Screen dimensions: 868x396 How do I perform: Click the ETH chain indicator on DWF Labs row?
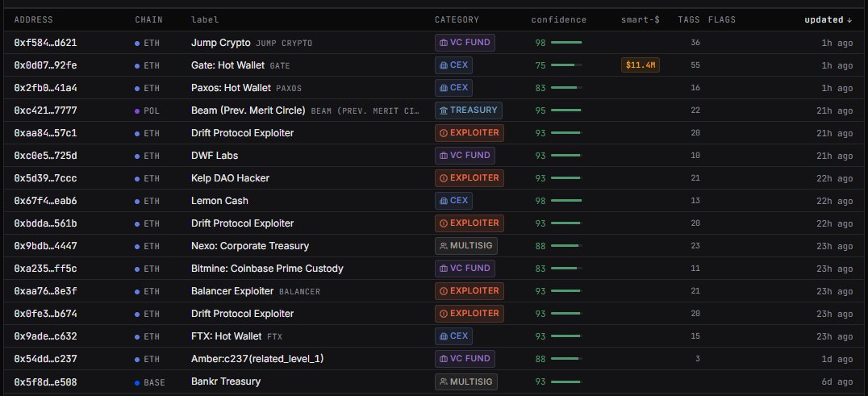click(x=147, y=156)
